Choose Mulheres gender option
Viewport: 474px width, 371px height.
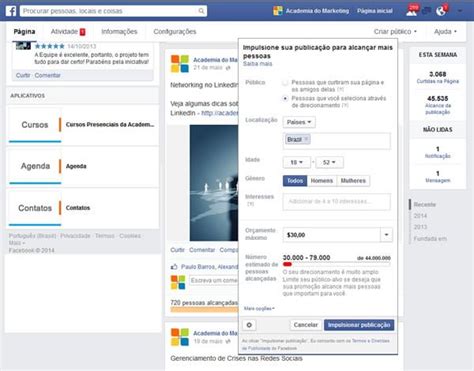pos(353,181)
